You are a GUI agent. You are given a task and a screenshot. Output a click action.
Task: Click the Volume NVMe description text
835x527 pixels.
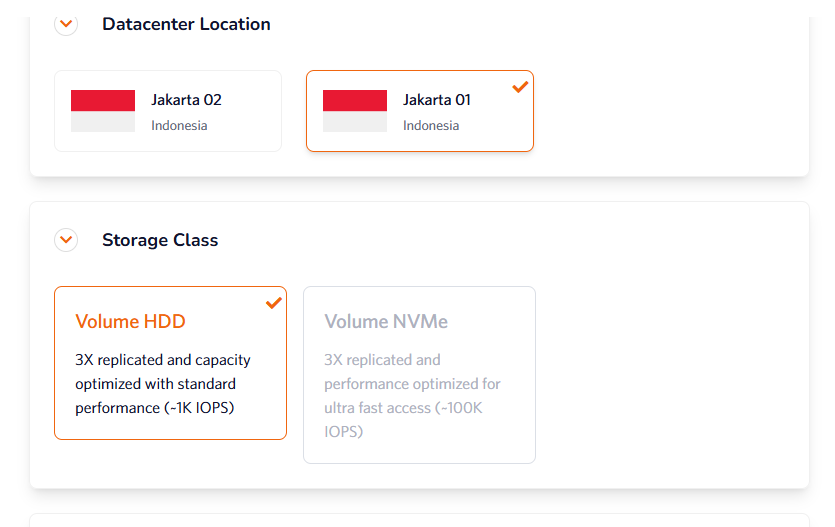pos(412,395)
